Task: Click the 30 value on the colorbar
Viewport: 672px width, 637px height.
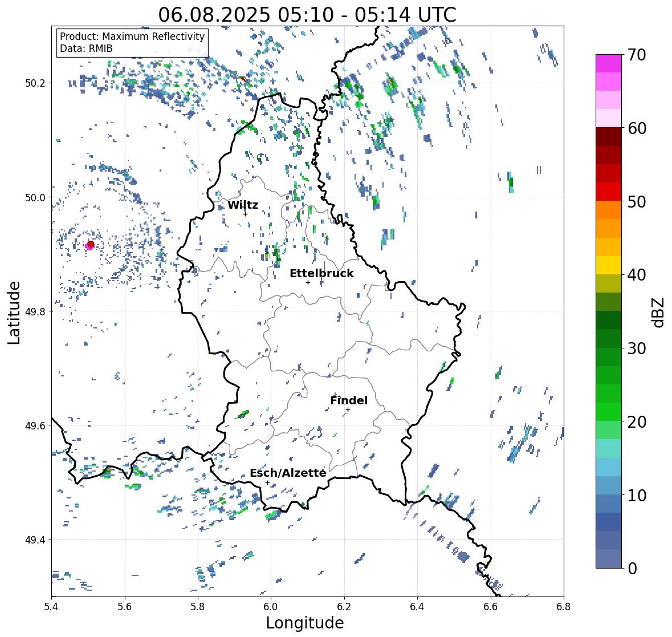Action: (637, 348)
